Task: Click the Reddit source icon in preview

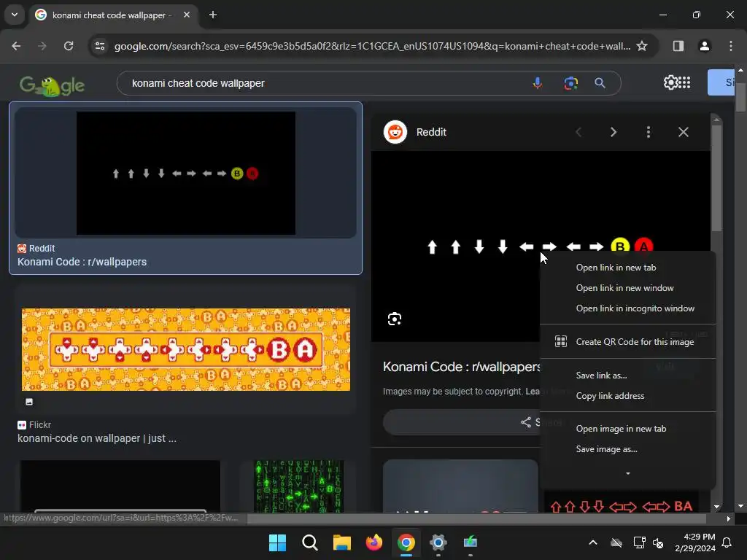Action: point(395,132)
